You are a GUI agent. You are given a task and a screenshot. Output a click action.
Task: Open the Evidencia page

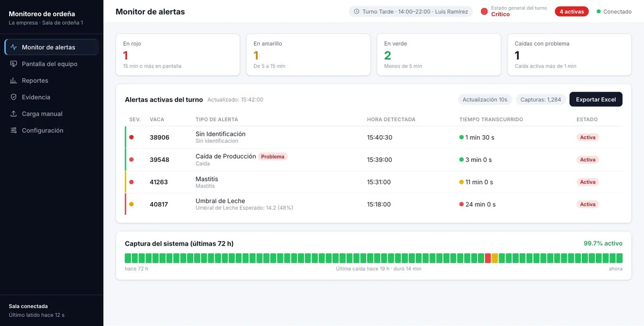pyautogui.click(x=52, y=97)
